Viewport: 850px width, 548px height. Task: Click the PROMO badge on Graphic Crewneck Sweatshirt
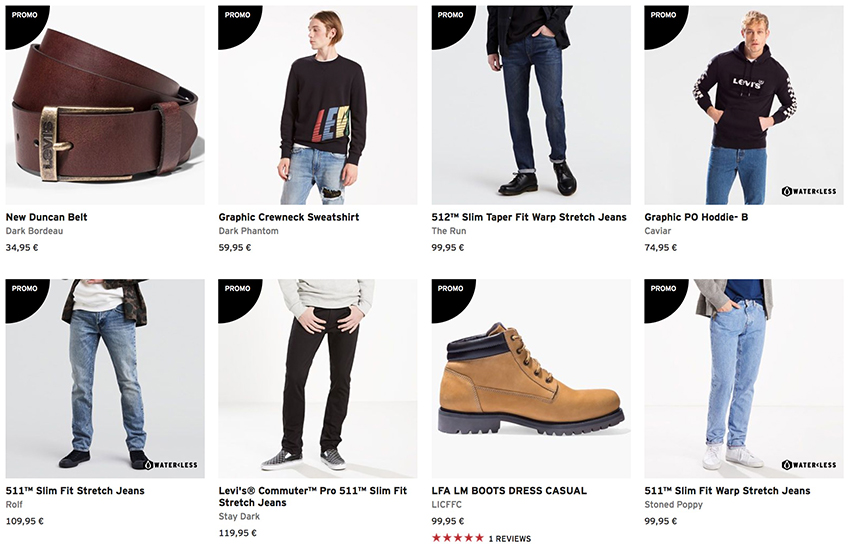(x=236, y=16)
